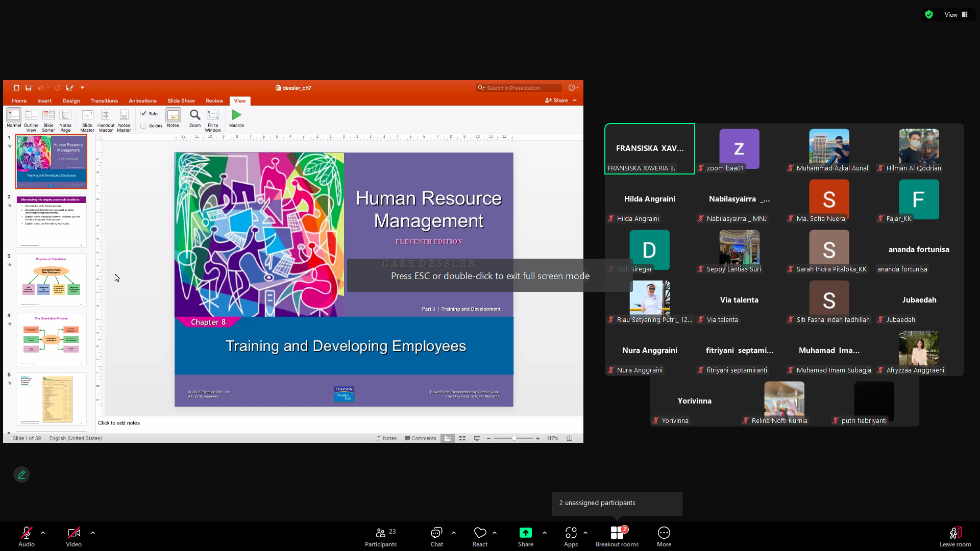
Task: Open the Chat panel
Action: coord(437,537)
